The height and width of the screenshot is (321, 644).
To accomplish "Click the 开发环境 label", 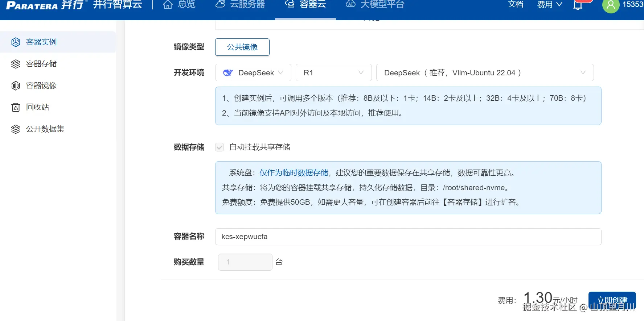I will point(189,72).
